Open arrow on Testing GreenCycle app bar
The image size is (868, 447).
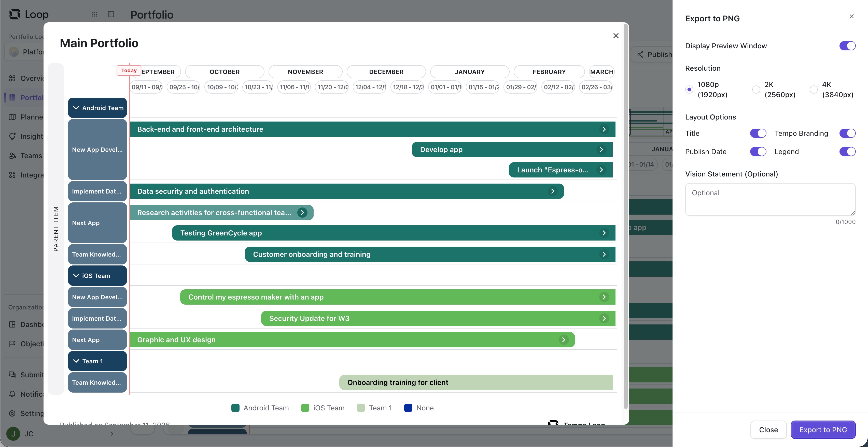[604, 233]
